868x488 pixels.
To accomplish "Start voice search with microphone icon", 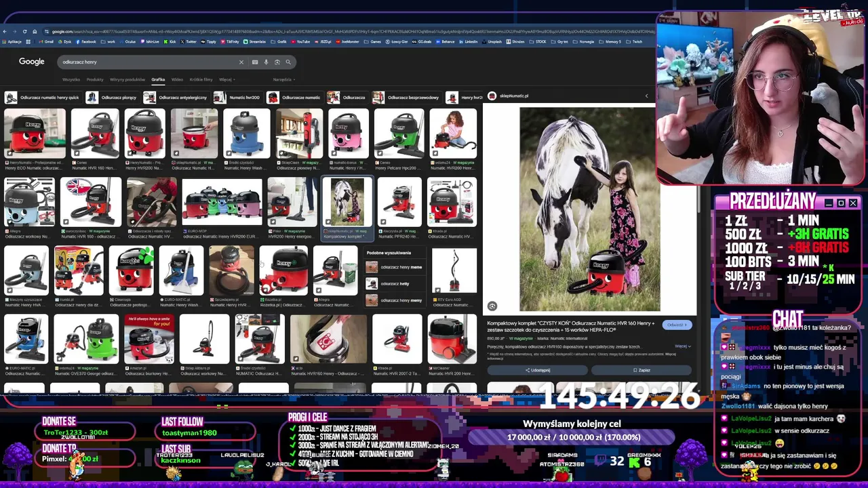I will (266, 62).
